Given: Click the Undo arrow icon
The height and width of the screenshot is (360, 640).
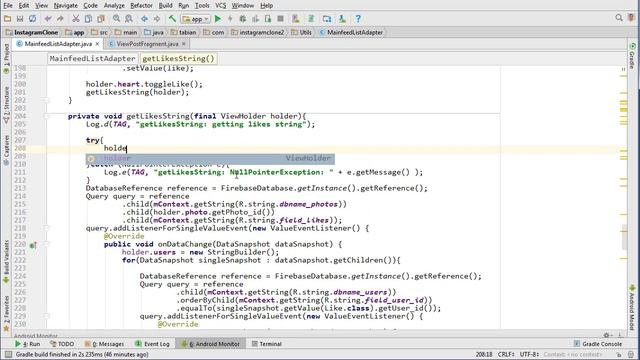Looking at the screenshot, I should pyautogui.click(x=48, y=19).
